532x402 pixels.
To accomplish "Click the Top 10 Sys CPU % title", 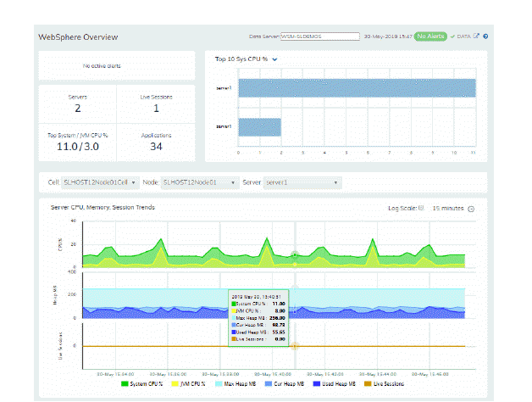I will click(x=241, y=59).
